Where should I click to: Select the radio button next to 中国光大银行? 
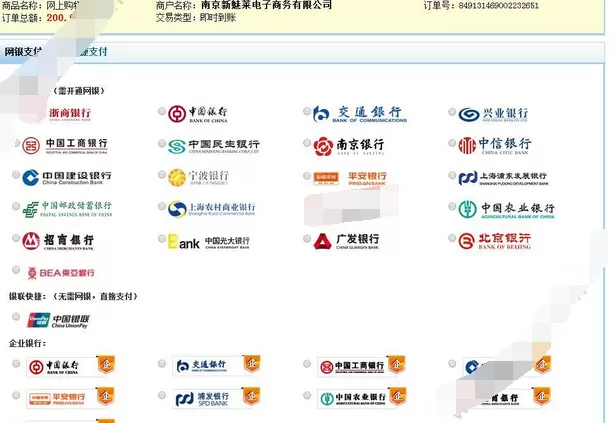click(x=162, y=238)
